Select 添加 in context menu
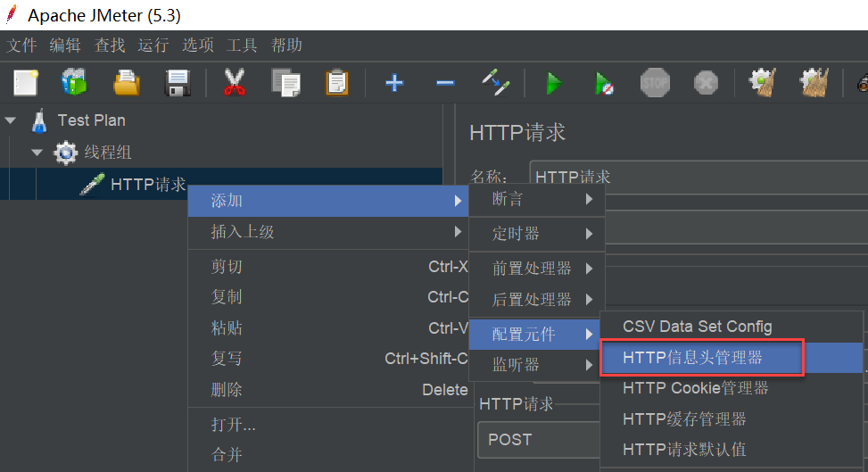This screenshot has height=472, width=868. tap(328, 201)
